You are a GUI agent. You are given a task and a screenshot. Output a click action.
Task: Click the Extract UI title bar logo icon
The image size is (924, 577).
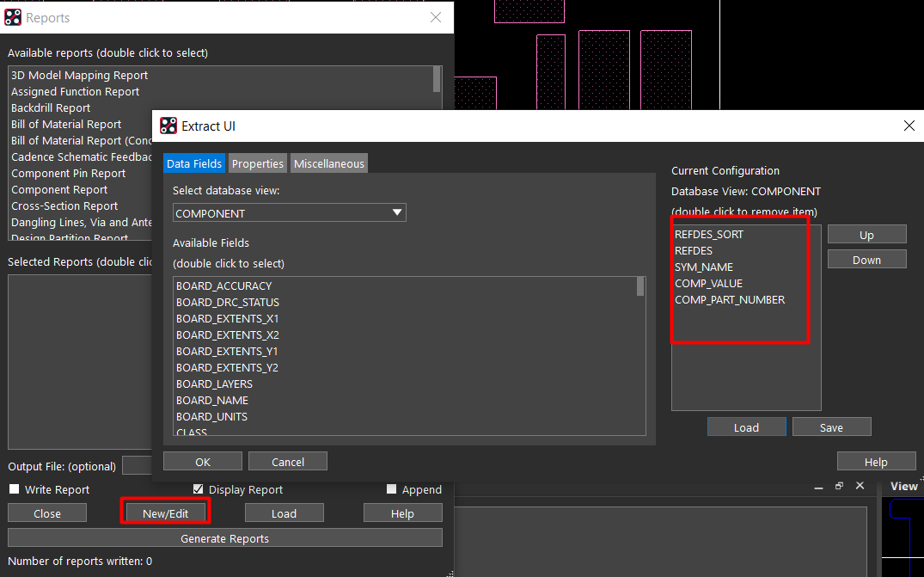(x=168, y=126)
